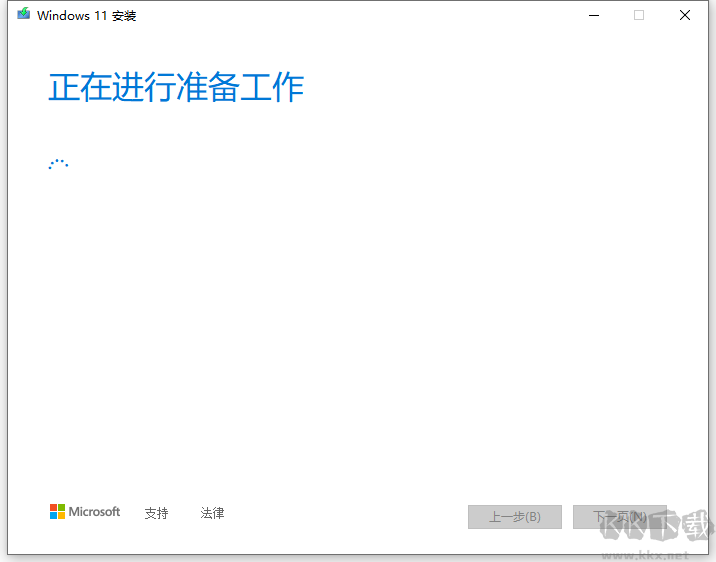Click the red square of Microsoft logo

tap(54, 508)
